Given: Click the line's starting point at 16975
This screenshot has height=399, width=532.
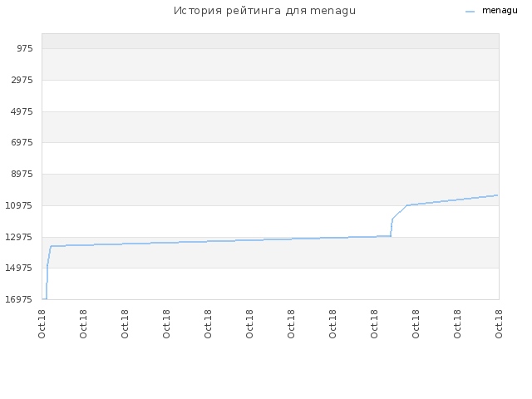Looking at the screenshot, I should click(x=43, y=299).
